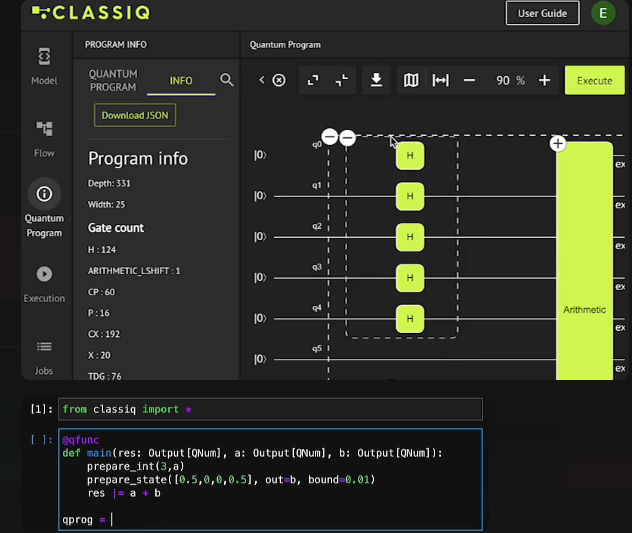Open the User Guide
The width and height of the screenshot is (632, 533).
[x=543, y=13]
